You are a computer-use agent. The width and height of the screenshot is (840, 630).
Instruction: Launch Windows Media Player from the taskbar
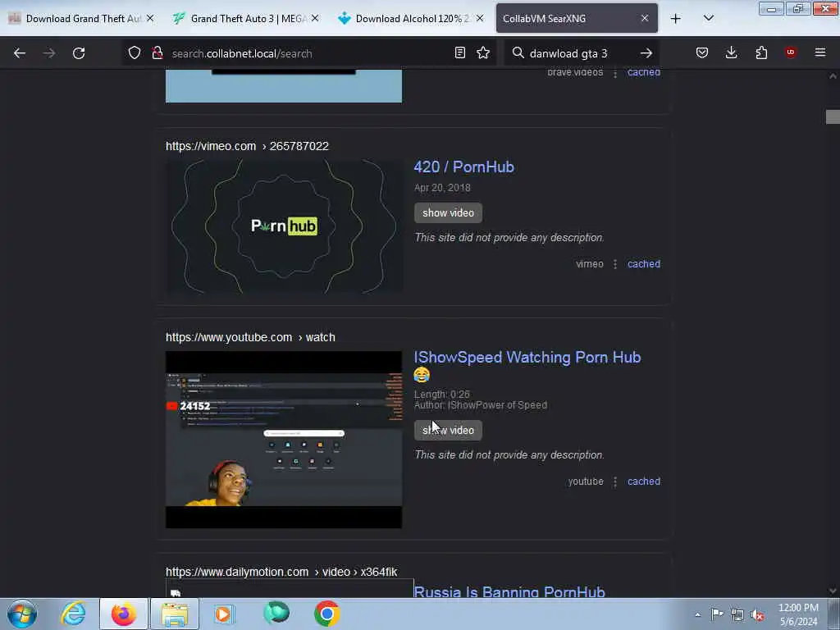(225, 614)
